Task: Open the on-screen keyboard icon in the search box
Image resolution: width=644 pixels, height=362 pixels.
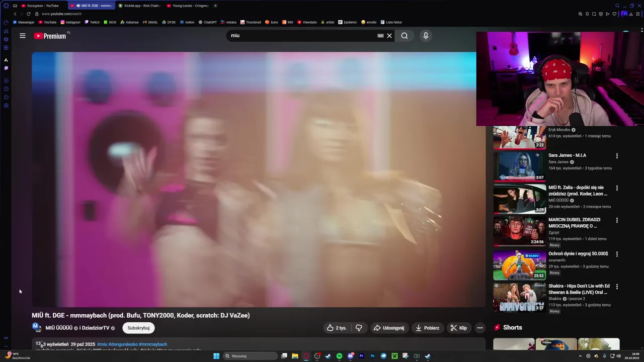Action: [x=380, y=36]
